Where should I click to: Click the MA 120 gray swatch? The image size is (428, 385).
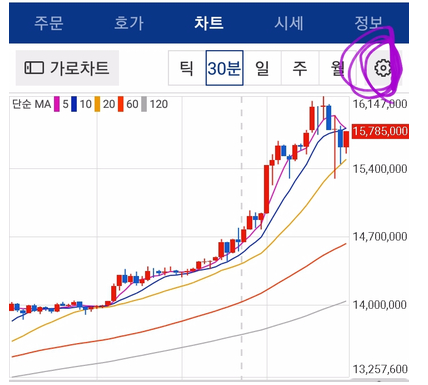coord(144,104)
